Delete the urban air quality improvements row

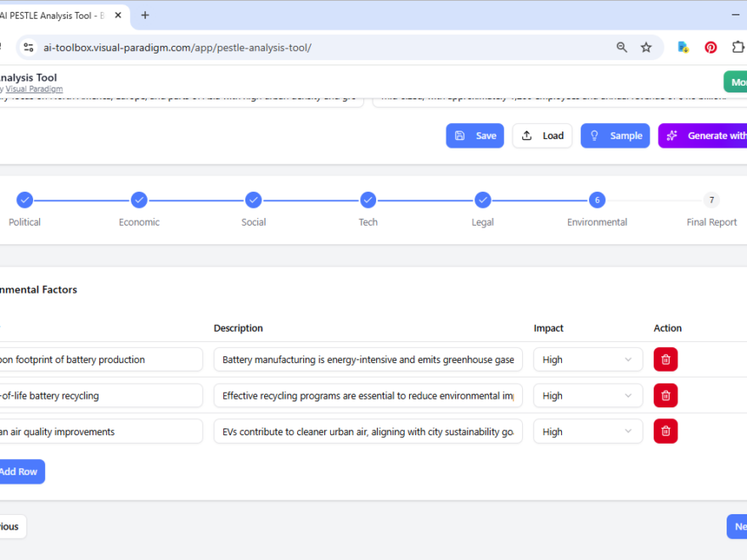coord(666,431)
